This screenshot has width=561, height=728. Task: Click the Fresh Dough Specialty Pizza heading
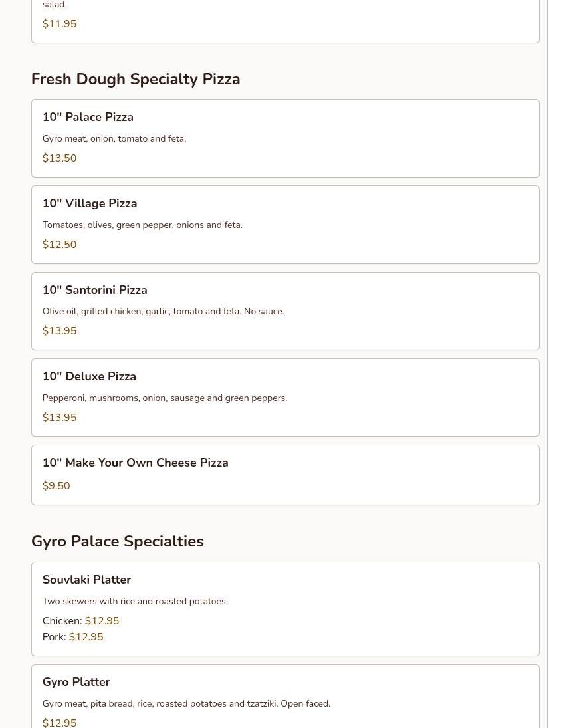(136, 79)
